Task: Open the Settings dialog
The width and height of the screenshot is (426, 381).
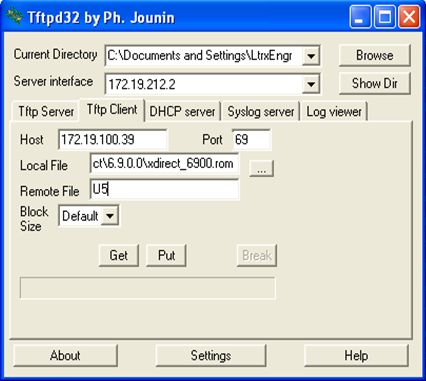Action: [x=211, y=355]
